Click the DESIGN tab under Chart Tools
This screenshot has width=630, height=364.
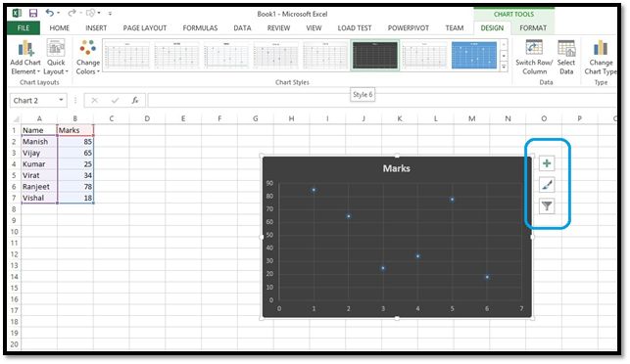[492, 28]
